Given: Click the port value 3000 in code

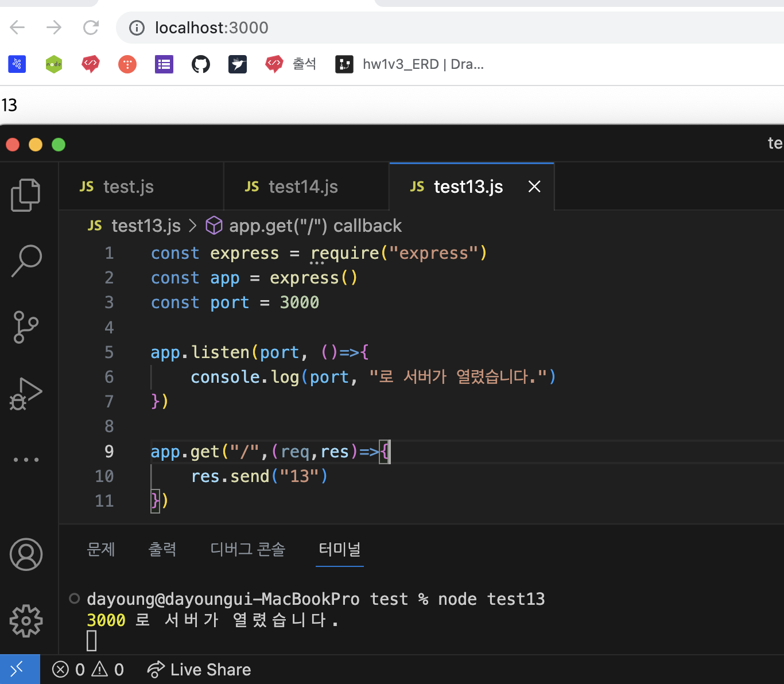Looking at the screenshot, I should [x=299, y=302].
